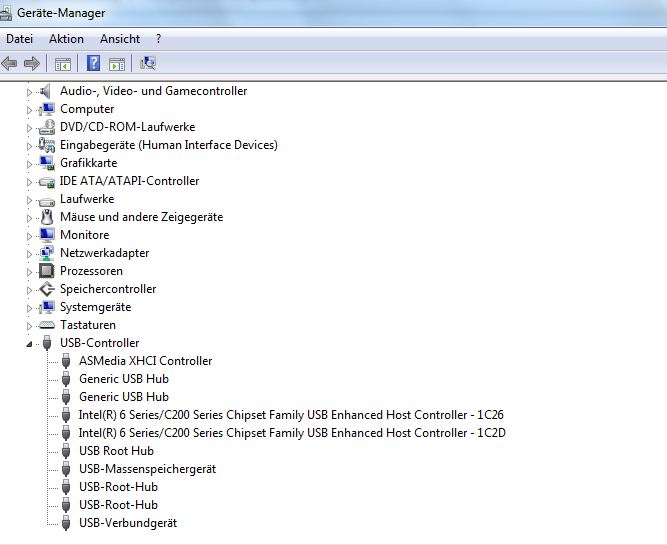Expand the Netzwerkadapter node arrow

[29, 254]
